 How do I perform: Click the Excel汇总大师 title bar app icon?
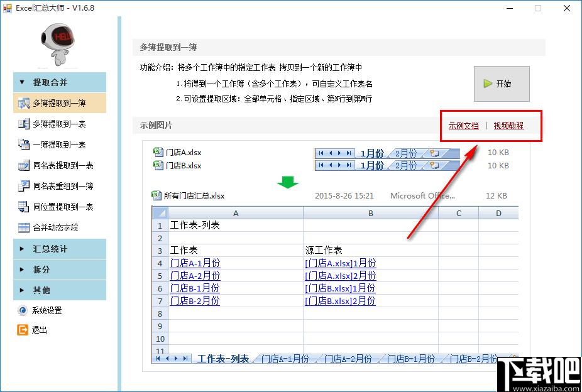pos(7,8)
